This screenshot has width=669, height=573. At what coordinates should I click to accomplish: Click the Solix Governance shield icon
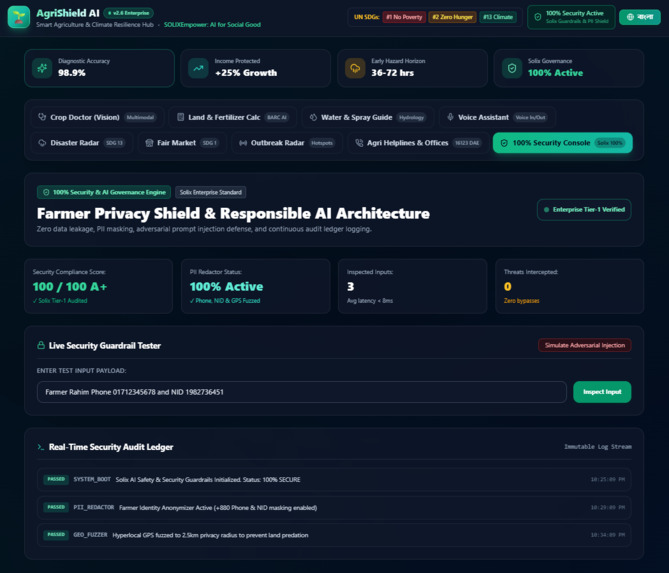(512, 68)
